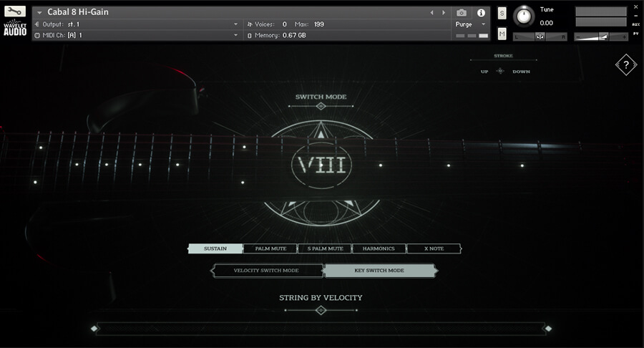Click the upper output level meter
Image resolution: width=644 pixels, height=348 pixels.
pyautogui.click(x=601, y=11)
